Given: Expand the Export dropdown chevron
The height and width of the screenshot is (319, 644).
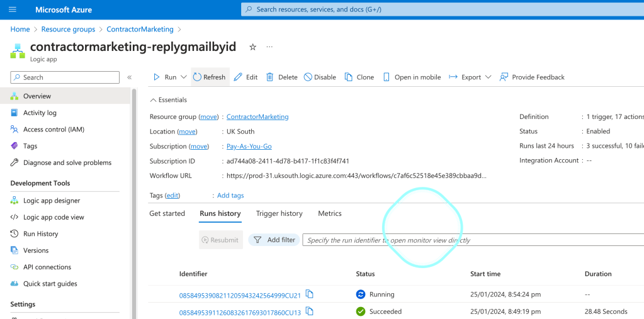Looking at the screenshot, I should [488, 77].
